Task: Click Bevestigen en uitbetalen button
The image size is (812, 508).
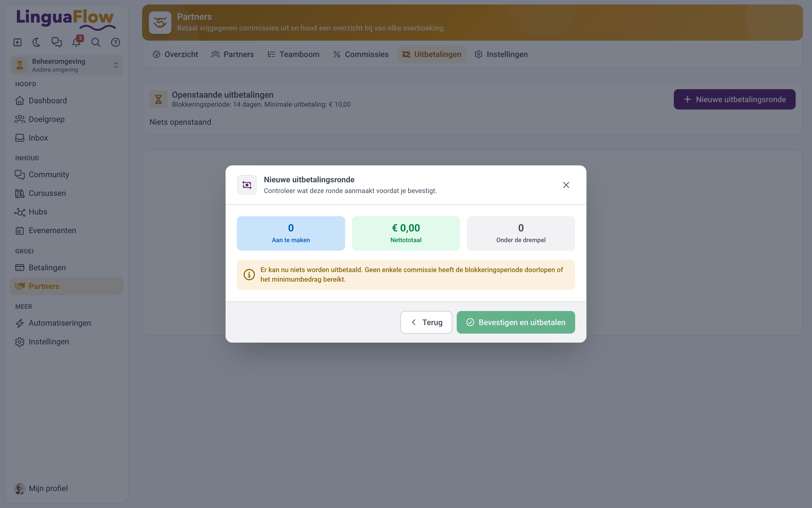Action: [x=516, y=323]
